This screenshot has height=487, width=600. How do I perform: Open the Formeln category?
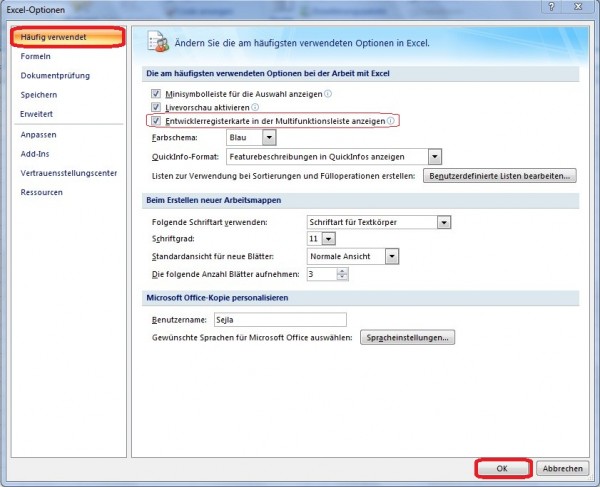(x=36, y=56)
